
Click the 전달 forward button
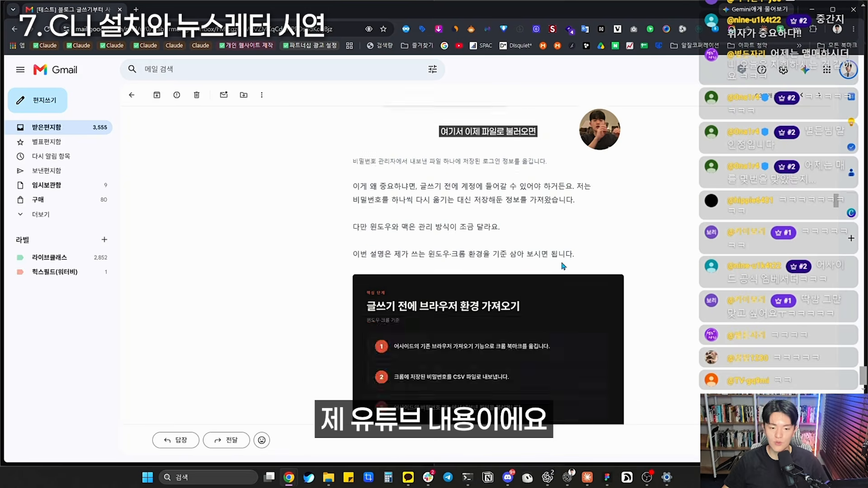click(226, 440)
